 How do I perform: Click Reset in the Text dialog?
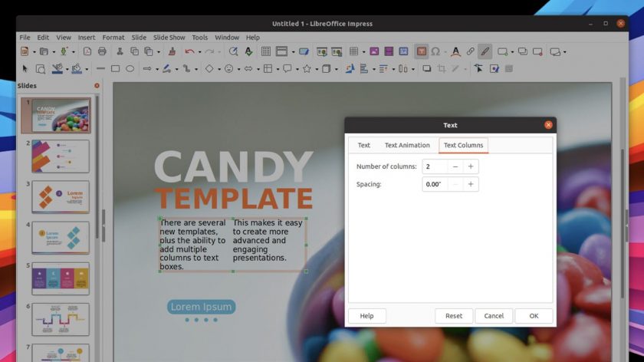(x=453, y=315)
